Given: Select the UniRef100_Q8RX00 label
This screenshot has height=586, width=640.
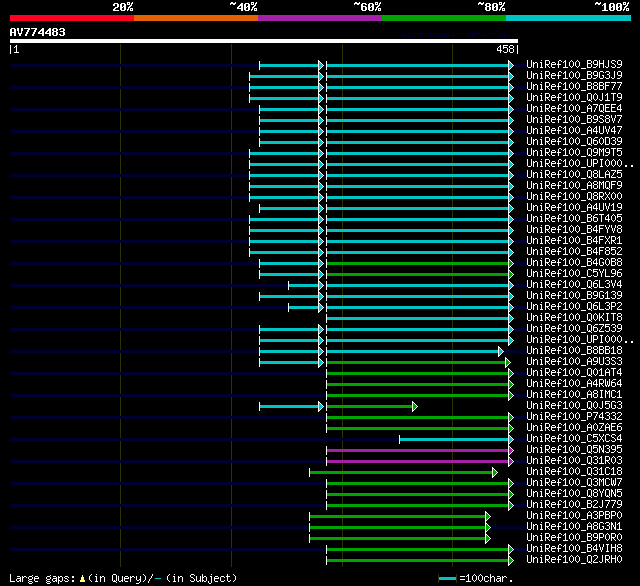Looking at the screenshot, I should point(574,197).
